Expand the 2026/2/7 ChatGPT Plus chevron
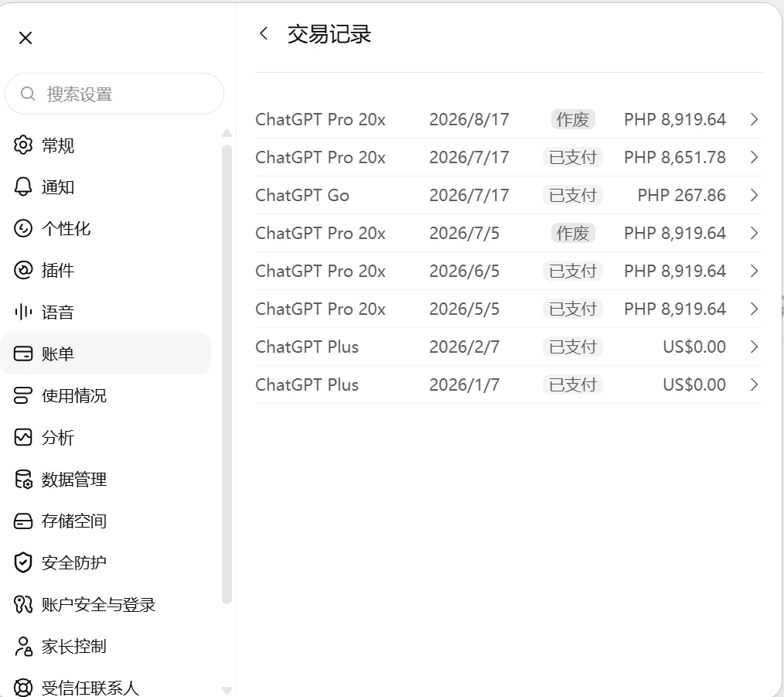 tap(755, 347)
